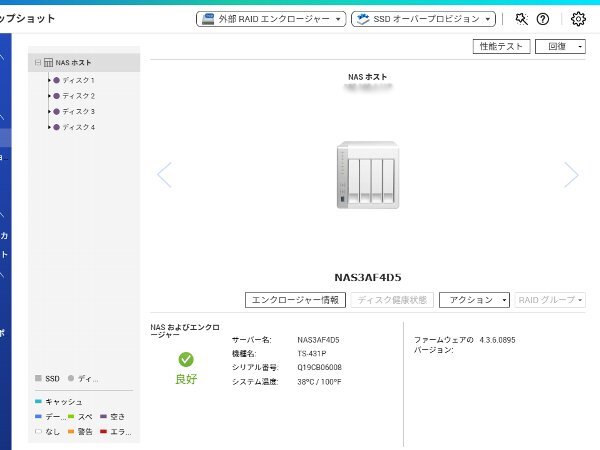Click the キャッシュ legend cyan swatch
The image size is (600, 450).
click(38, 401)
